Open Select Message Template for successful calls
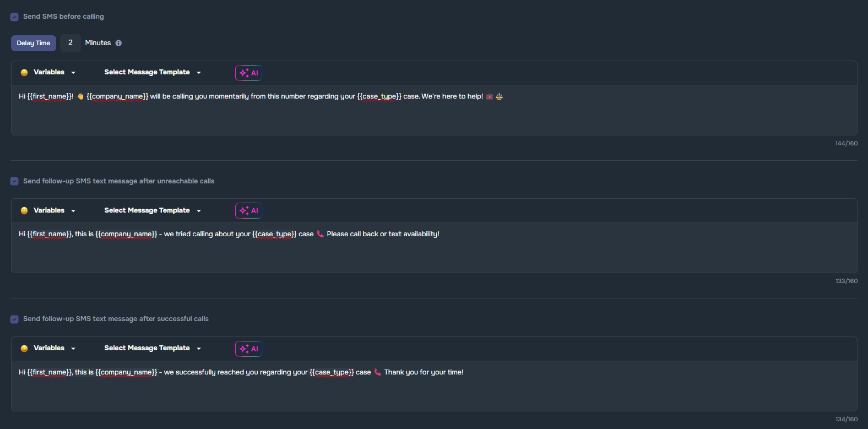The width and height of the screenshot is (868, 429). 153,348
